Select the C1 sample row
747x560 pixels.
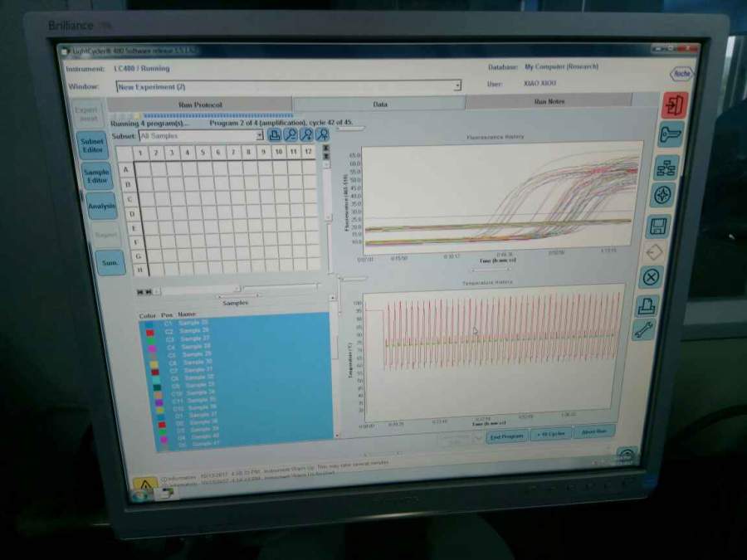(x=236, y=323)
